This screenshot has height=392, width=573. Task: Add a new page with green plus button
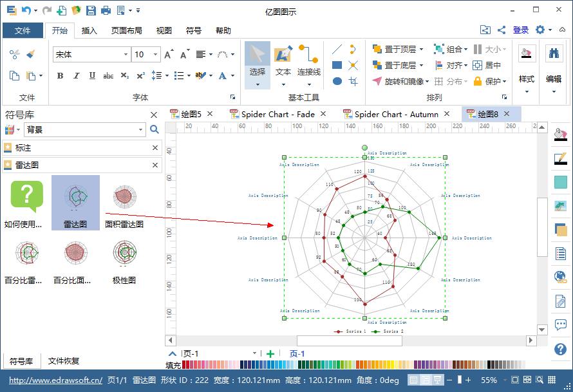270,353
